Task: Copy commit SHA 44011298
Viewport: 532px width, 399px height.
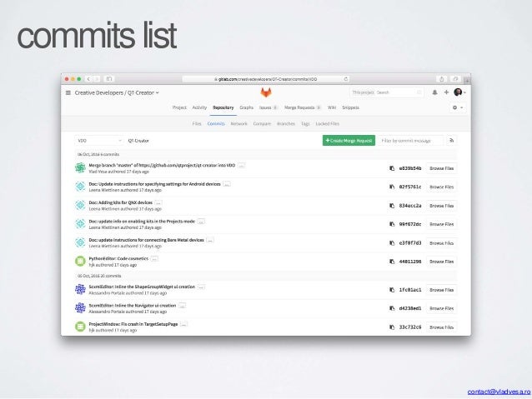Action: click(x=392, y=262)
